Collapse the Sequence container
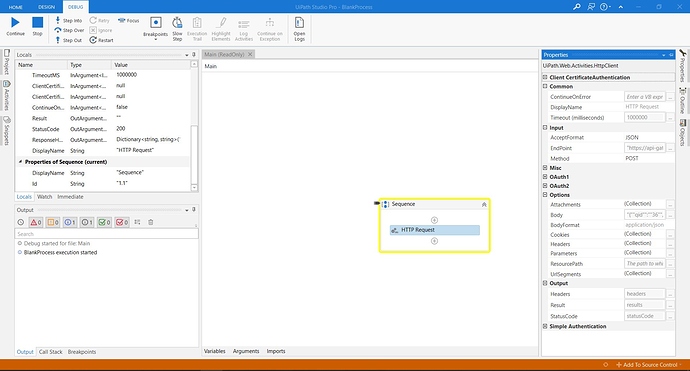The height and width of the screenshot is (371, 690). [x=484, y=204]
